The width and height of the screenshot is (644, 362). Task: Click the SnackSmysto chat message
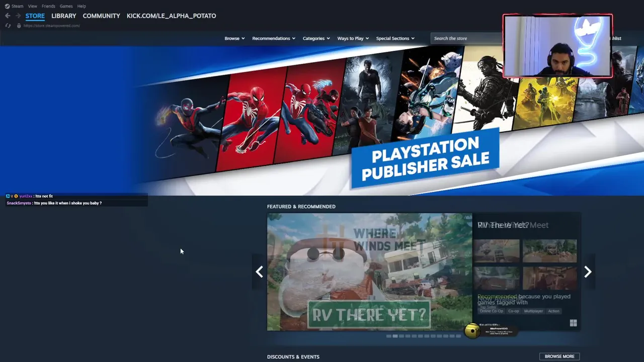pos(54,203)
